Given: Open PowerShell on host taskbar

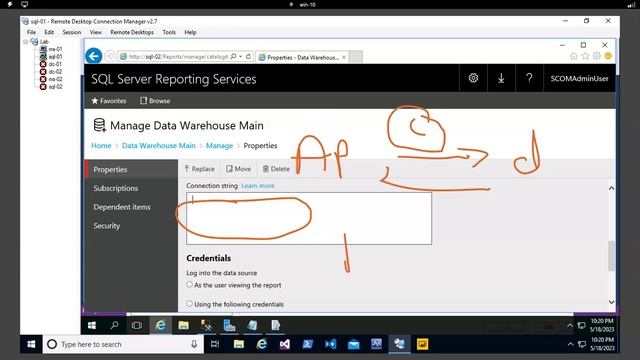Looking at the screenshot, I should 307,344.
